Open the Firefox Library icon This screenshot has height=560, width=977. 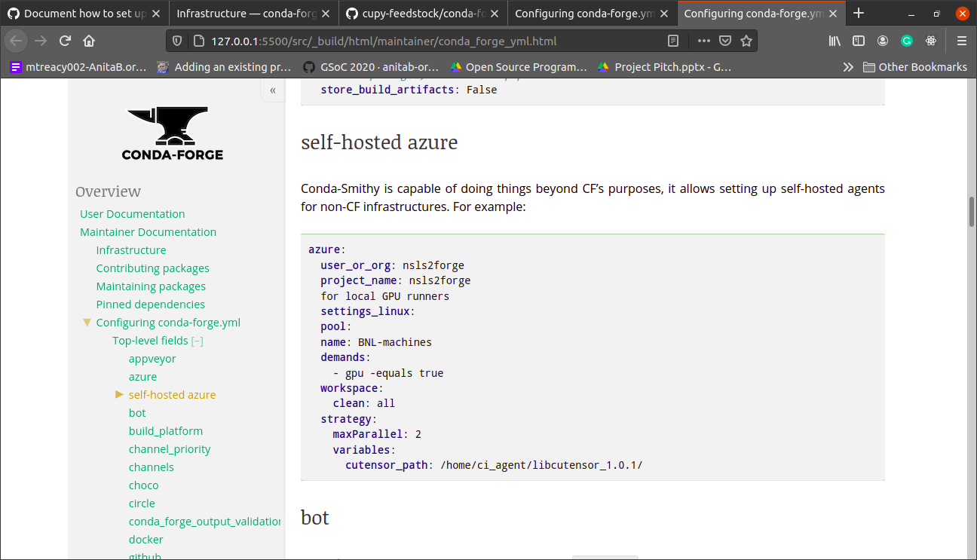(x=835, y=41)
